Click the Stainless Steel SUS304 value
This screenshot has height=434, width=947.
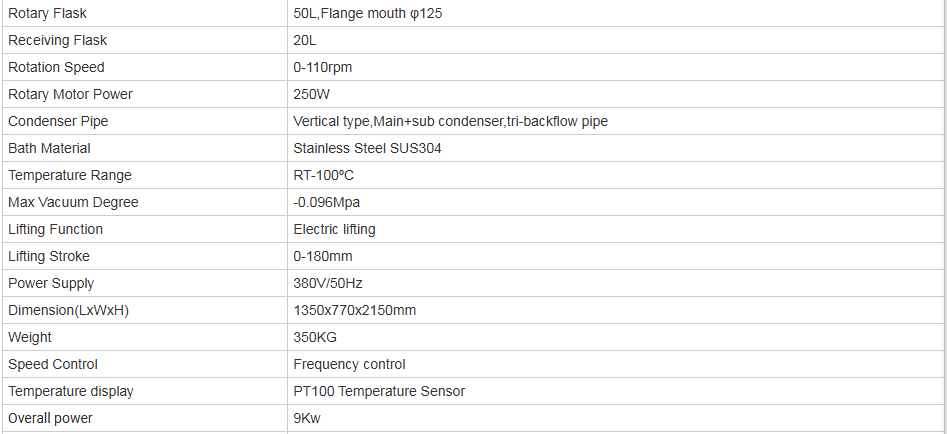367,148
